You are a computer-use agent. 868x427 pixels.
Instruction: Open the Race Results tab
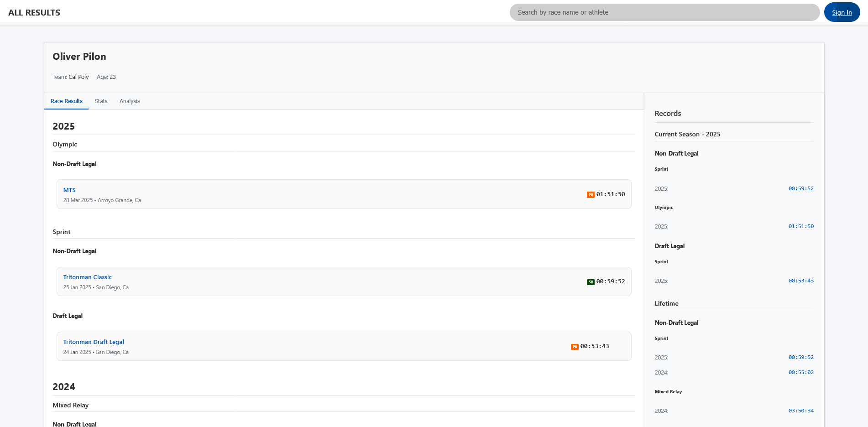[x=67, y=101]
